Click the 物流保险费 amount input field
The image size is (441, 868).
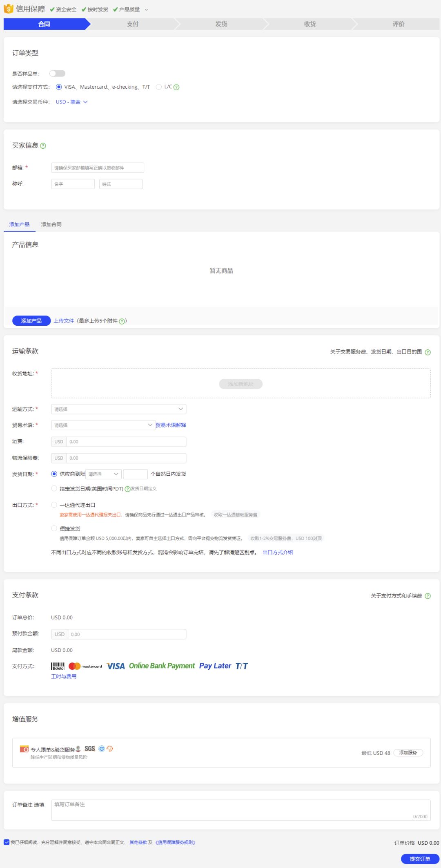(126, 458)
